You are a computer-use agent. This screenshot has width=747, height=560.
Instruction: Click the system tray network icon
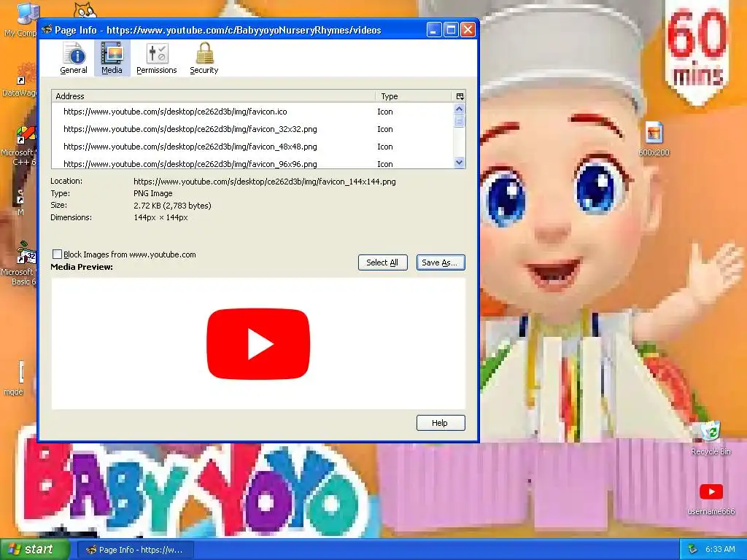[693, 550]
